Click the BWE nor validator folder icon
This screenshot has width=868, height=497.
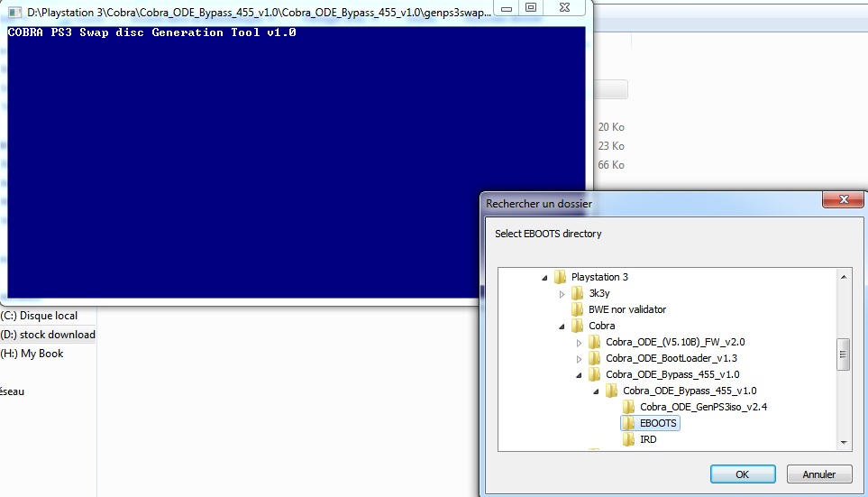(578, 309)
